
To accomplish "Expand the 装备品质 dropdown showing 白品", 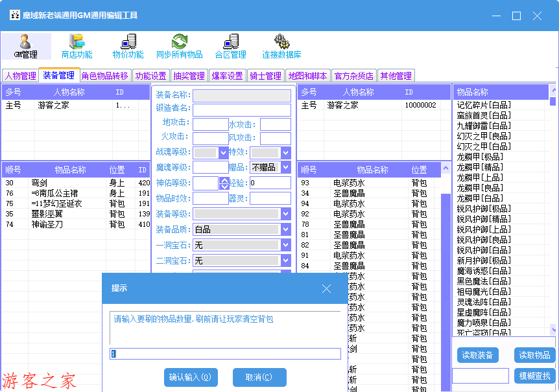I will click(x=286, y=229).
